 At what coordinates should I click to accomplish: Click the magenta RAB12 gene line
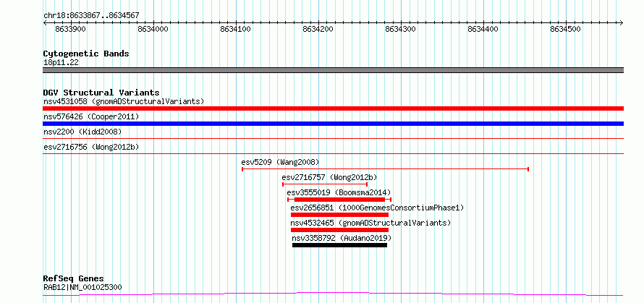pyautogui.click(x=333, y=294)
